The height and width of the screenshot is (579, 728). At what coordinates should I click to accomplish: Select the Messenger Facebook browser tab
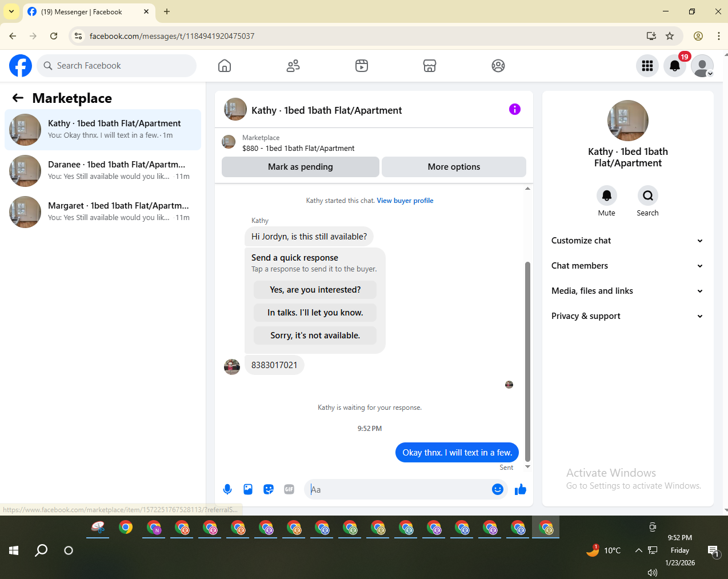pyautogui.click(x=89, y=11)
